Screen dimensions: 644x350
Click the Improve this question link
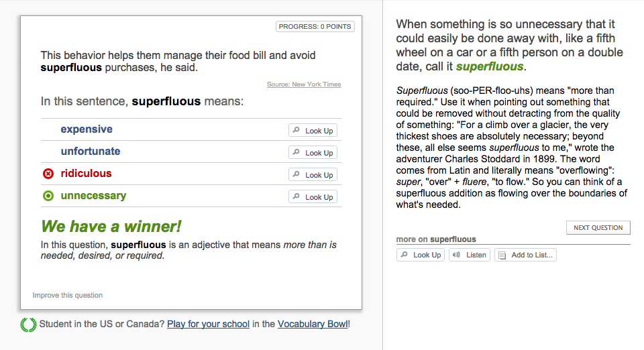pos(68,295)
